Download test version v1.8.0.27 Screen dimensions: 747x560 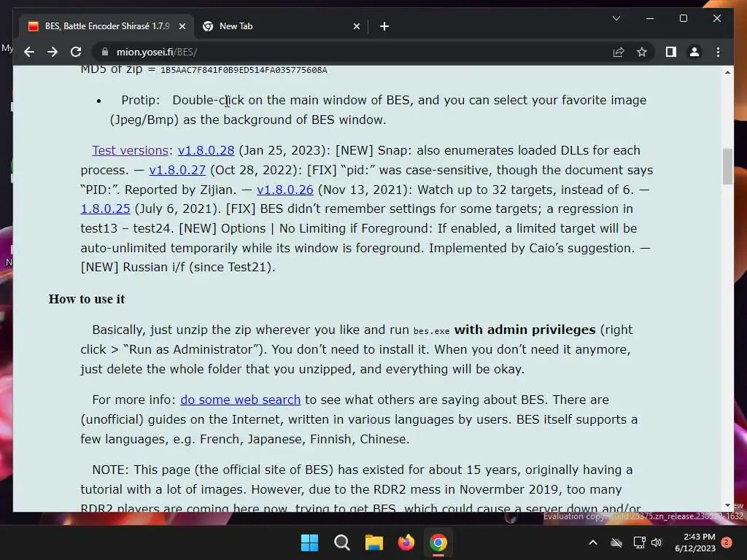tap(177, 170)
